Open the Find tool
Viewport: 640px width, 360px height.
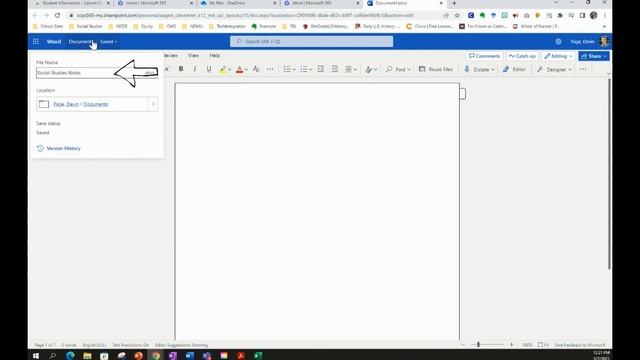click(398, 69)
